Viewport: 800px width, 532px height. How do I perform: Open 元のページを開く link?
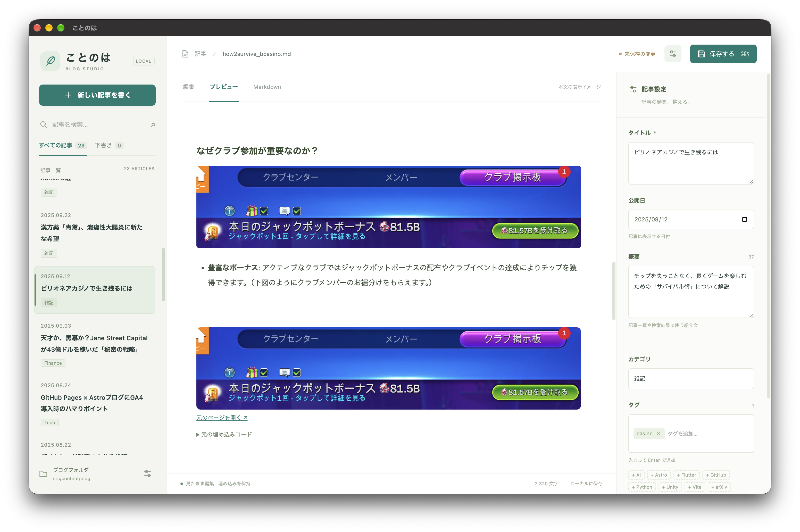222,418
